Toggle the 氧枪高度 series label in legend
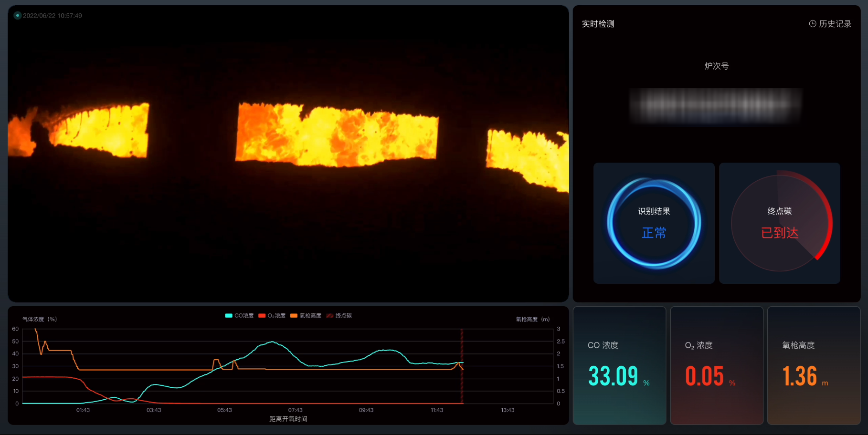 coord(310,316)
